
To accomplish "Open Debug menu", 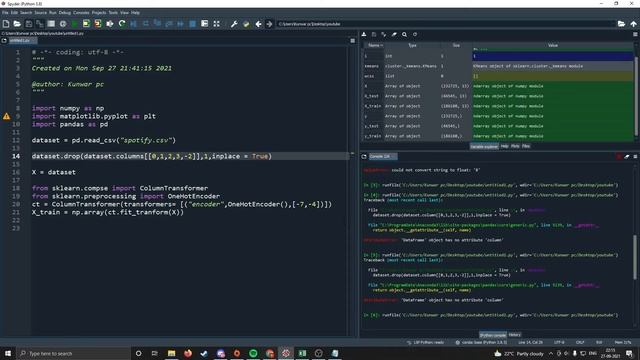I will point(64,13).
